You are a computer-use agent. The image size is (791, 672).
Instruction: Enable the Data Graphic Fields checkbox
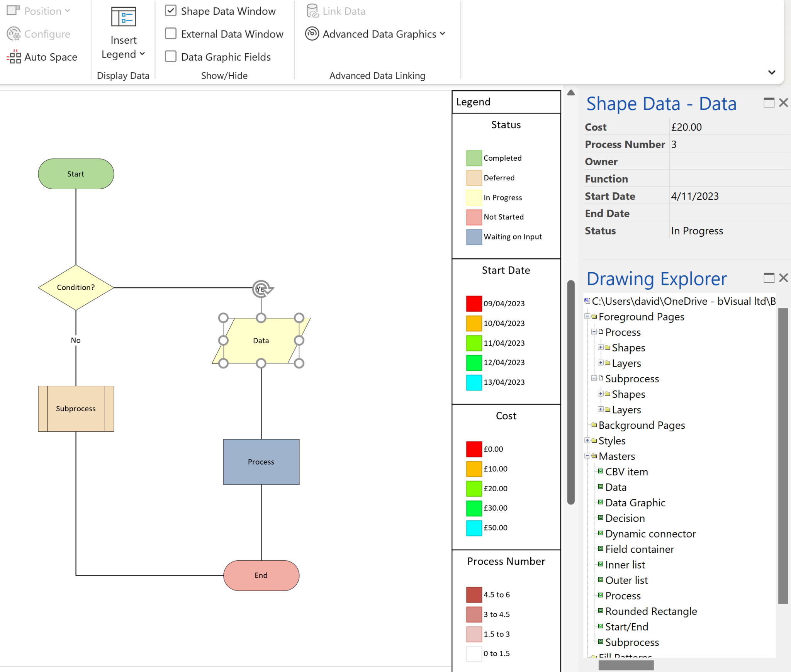point(170,56)
